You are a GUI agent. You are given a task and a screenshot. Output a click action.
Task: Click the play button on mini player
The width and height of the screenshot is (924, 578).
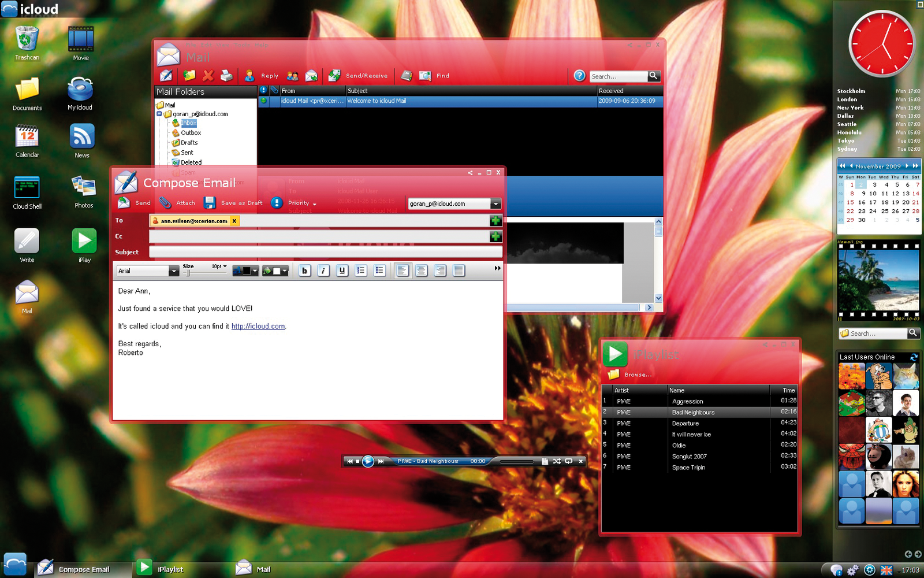[368, 461]
